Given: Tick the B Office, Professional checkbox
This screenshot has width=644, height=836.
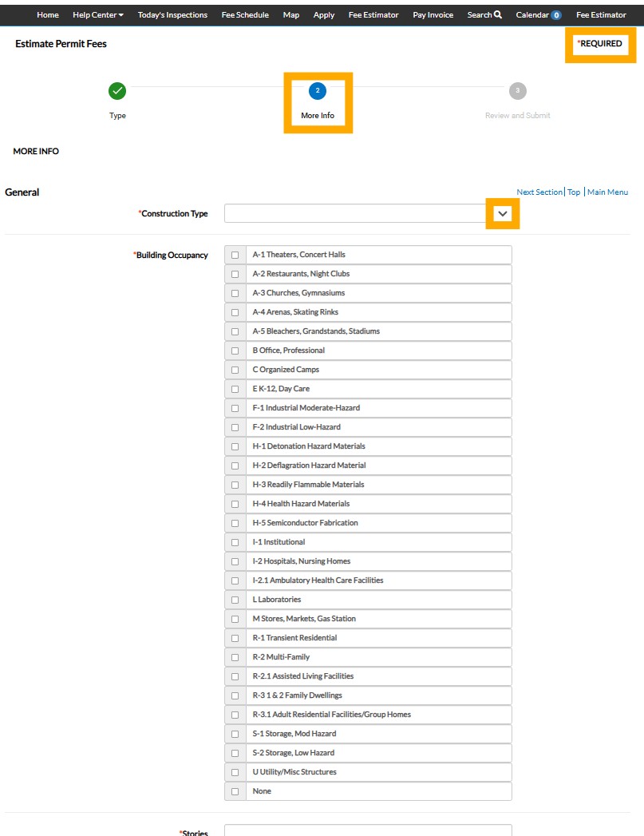Looking at the screenshot, I should 235,351.
